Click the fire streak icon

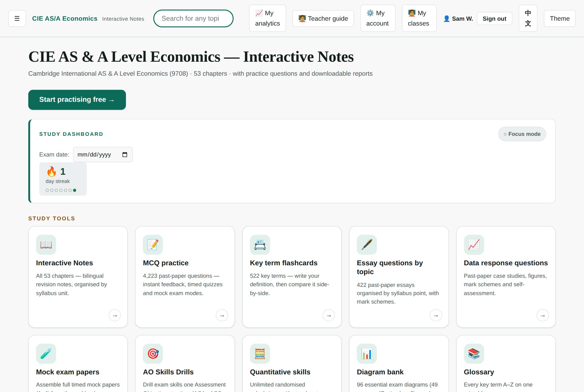pyautogui.click(x=51, y=171)
